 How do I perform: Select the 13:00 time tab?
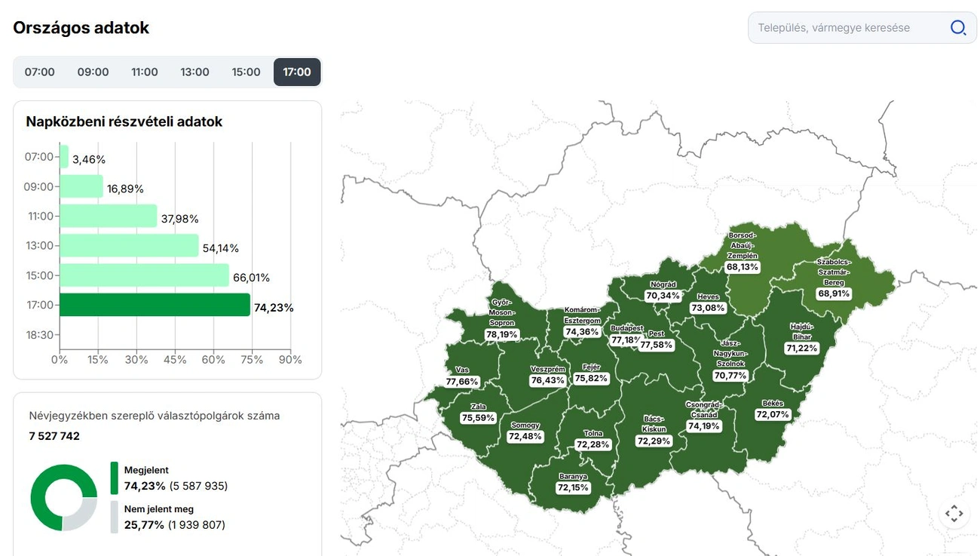(194, 72)
